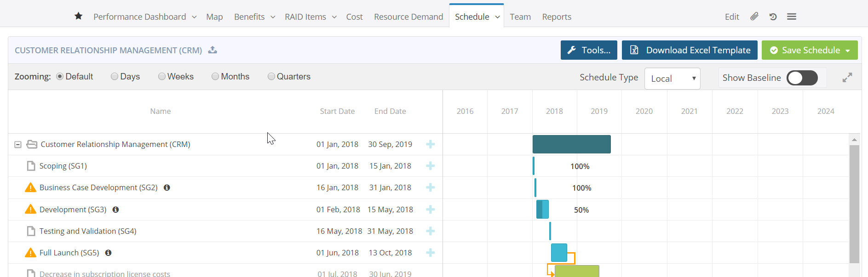Viewport: 868px width, 277px height.
Task: Open the Team tab
Action: click(520, 17)
